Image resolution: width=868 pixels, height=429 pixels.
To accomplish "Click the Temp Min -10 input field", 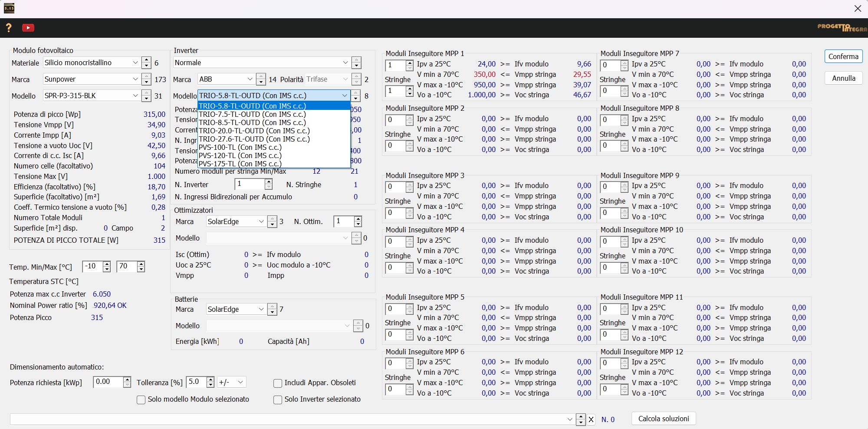I will 93,266.
